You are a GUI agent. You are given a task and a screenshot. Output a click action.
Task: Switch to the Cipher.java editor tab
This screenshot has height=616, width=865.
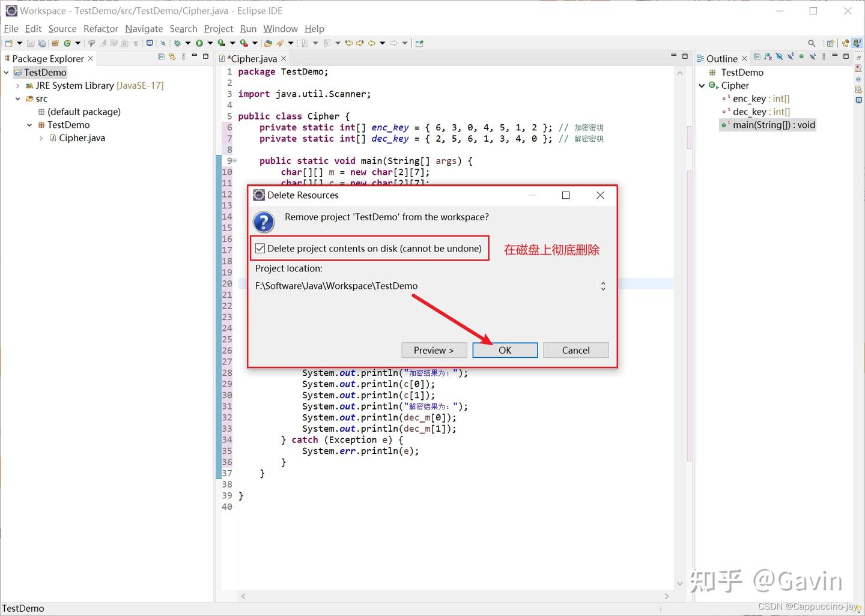click(x=252, y=58)
